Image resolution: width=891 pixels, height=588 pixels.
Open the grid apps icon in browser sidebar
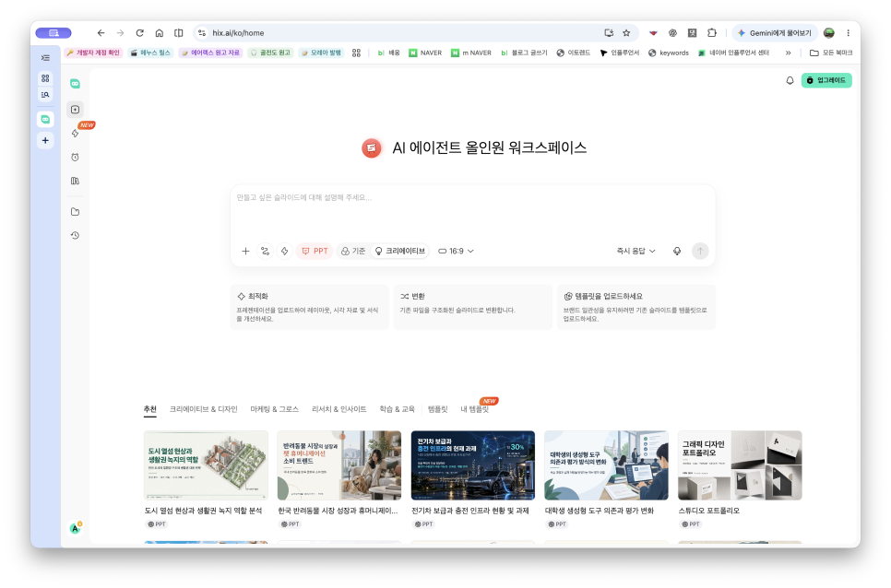(x=45, y=78)
